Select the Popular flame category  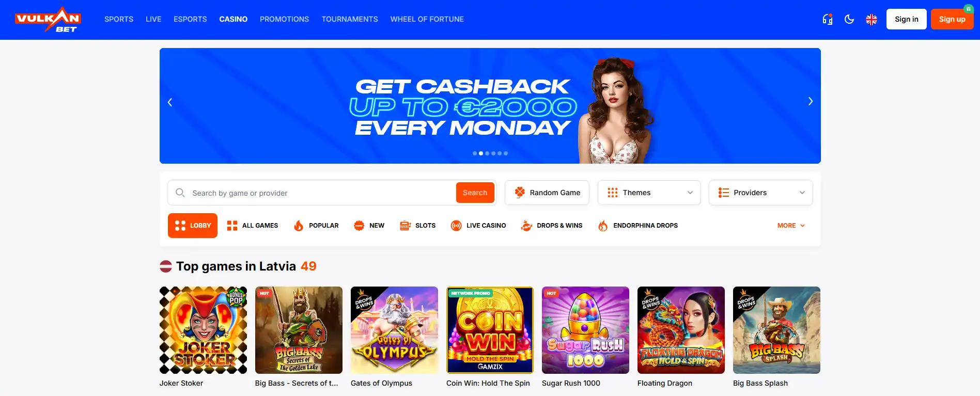click(316, 226)
